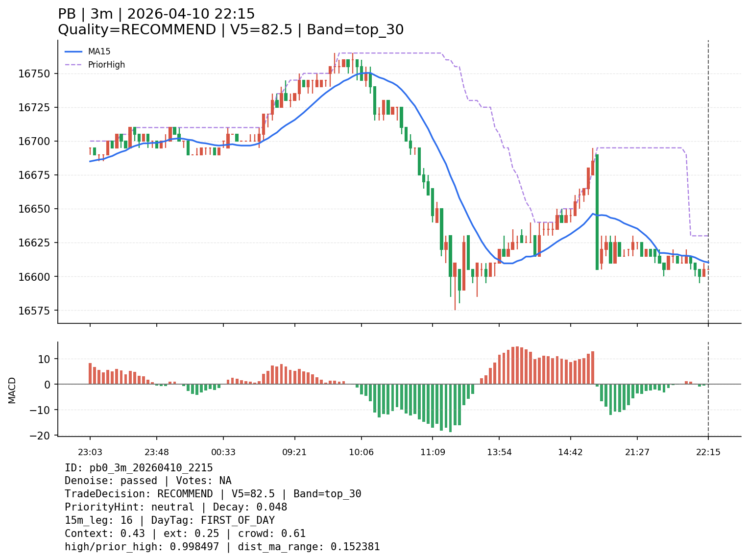748x560 pixels.
Task: Click the TradeDecision: RECOMMEND text line
Action: pyautogui.click(x=213, y=494)
